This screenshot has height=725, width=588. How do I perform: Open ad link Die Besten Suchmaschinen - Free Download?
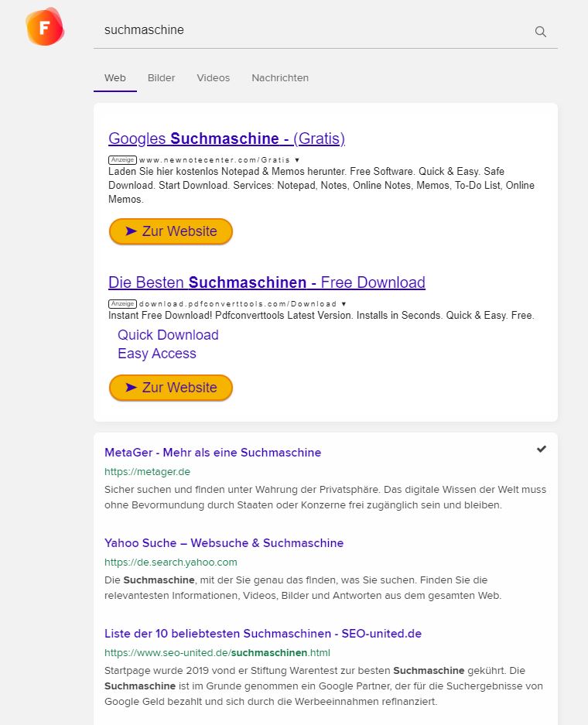(x=267, y=282)
